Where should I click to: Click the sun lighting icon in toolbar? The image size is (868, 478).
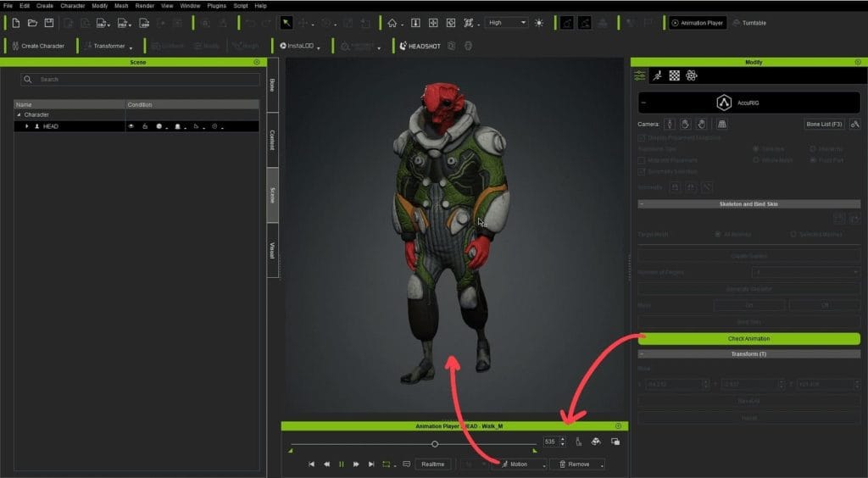point(539,23)
